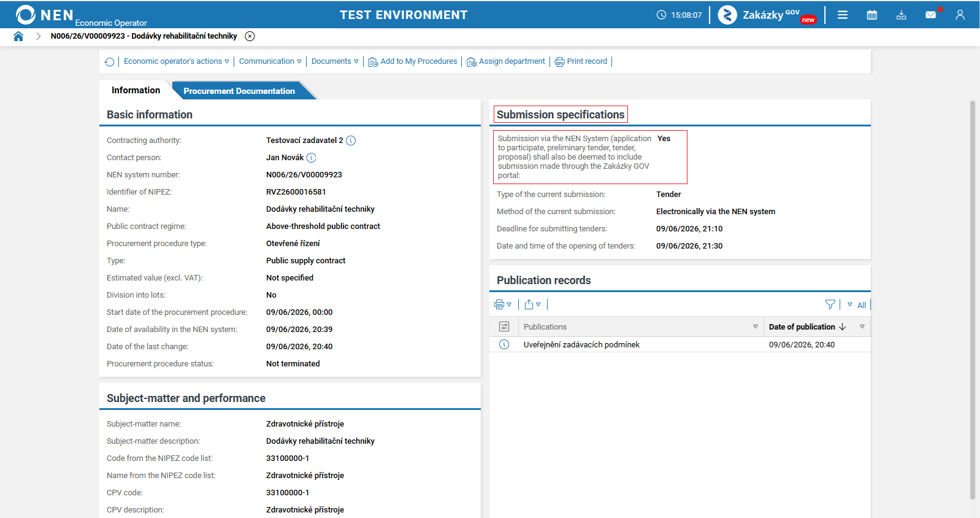Expand the export dropdown arrow in Publication records
980x518 pixels.
[x=538, y=304]
